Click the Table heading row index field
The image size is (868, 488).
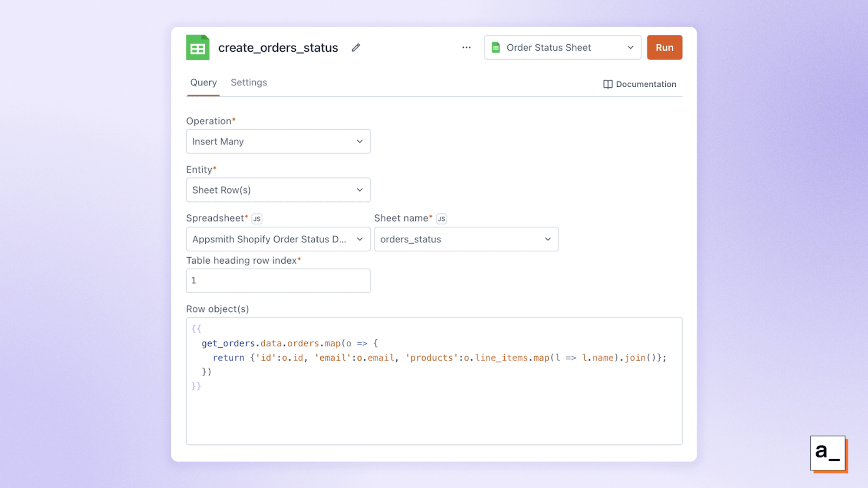(x=278, y=281)
